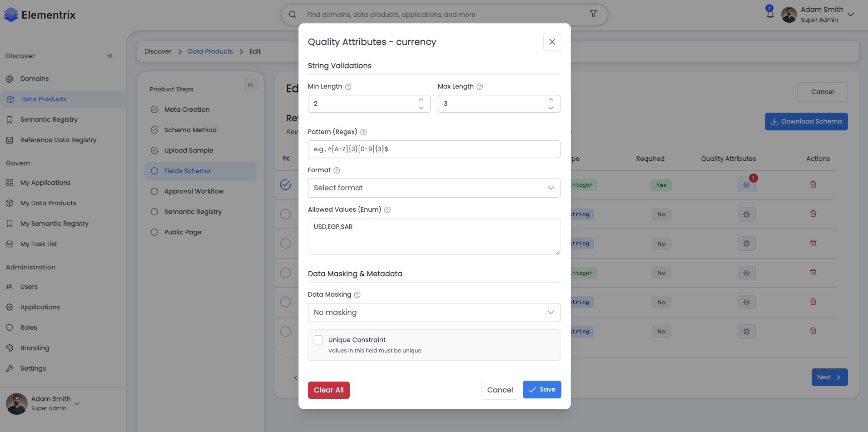Open the Select format dropdown
The image size is (868, 432).
434,188
